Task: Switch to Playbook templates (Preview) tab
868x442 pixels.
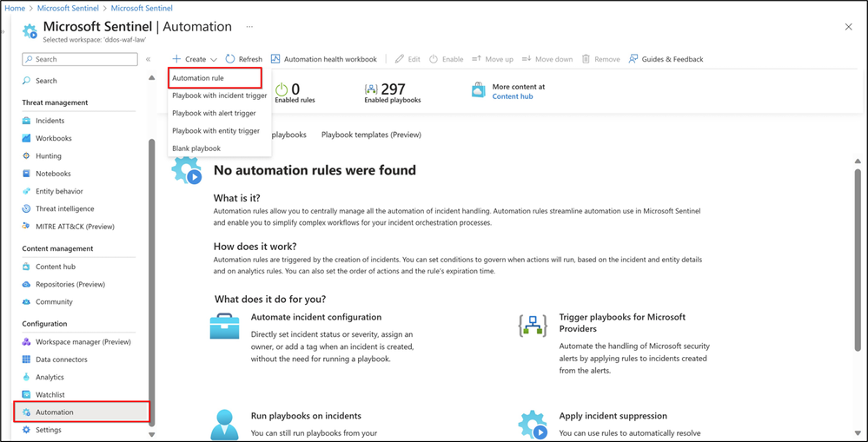Action: tap(372, 135)
